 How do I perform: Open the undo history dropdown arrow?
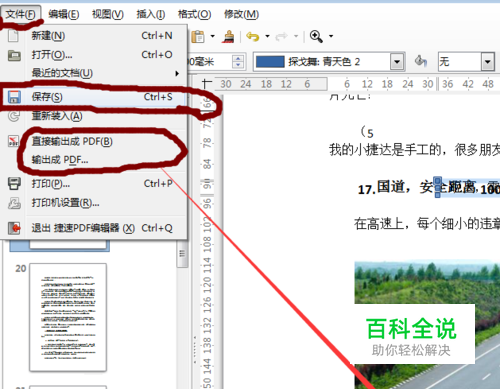coord(267,36)
